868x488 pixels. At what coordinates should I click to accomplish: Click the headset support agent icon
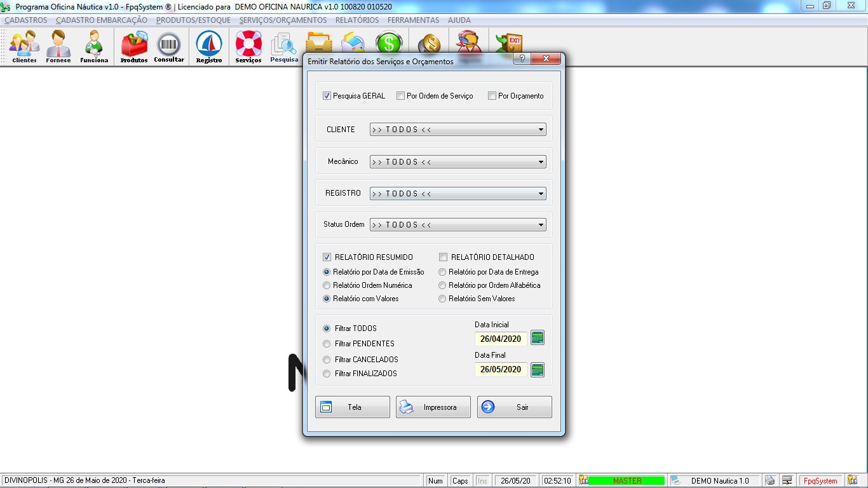[x=469, y=43]
